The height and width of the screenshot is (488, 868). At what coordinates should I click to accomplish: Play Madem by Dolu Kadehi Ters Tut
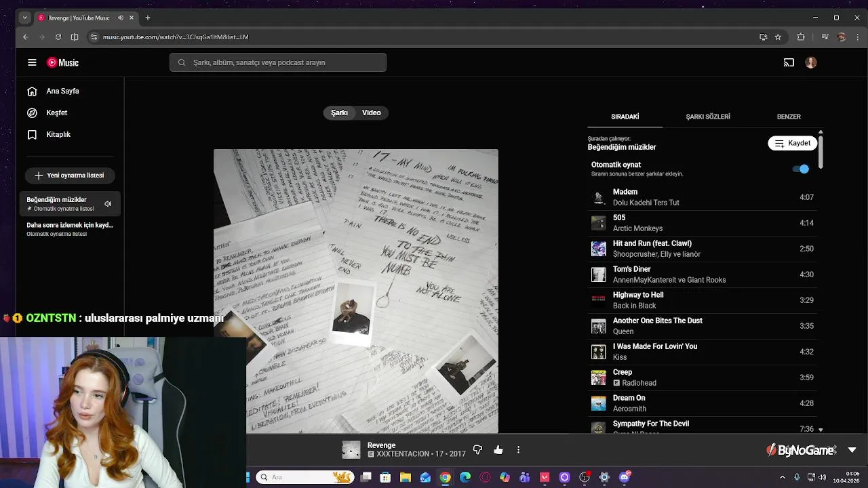click(x=702, y=197)
